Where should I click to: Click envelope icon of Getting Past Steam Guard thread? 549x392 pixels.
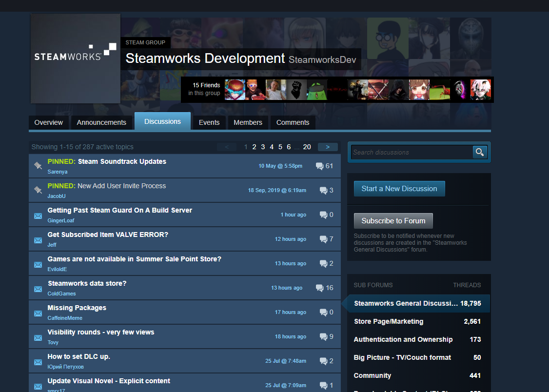(38, 216)
